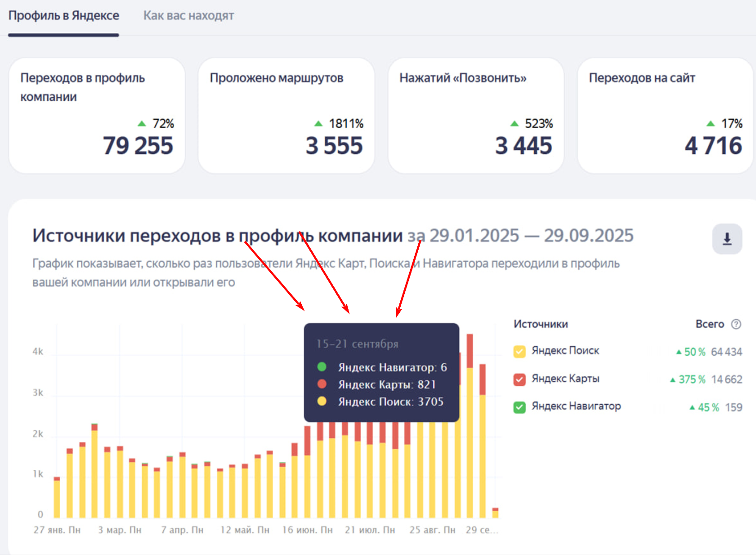Uncheck the Яндекс Карты source checkbox
Screen dimensions: 756x555
pos(519,379)
